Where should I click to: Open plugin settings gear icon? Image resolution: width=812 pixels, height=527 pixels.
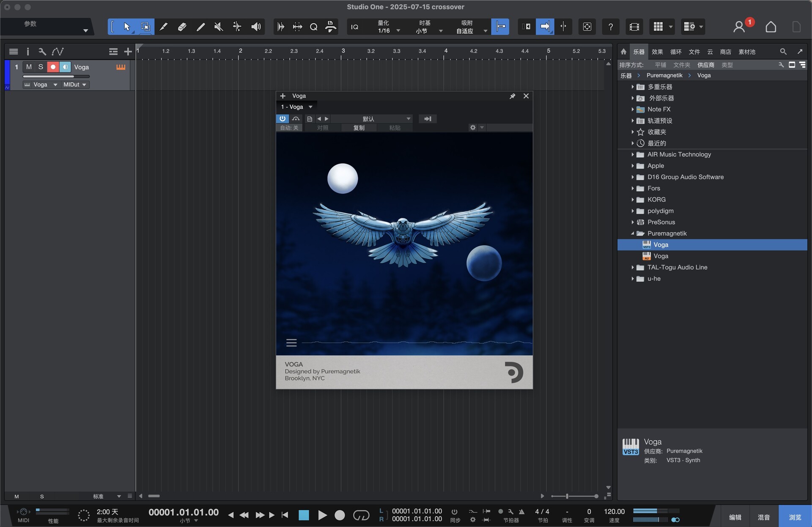(x=473, y=127)
